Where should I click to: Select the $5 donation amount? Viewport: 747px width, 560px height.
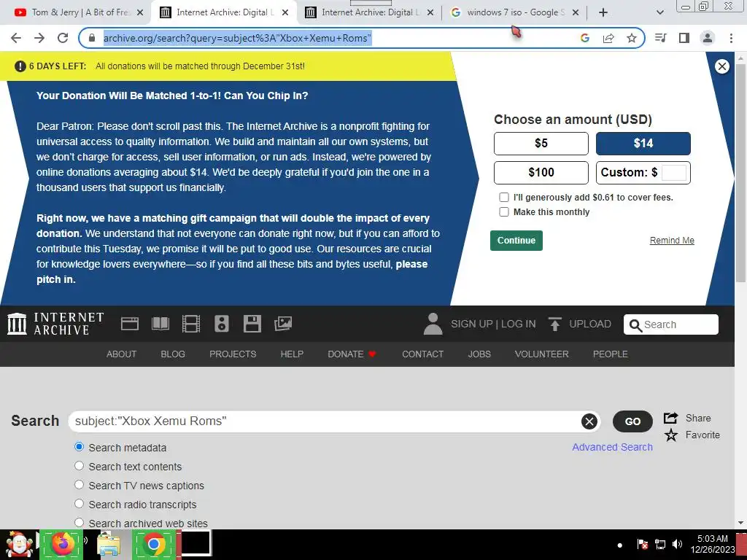(x=541, y=144)
